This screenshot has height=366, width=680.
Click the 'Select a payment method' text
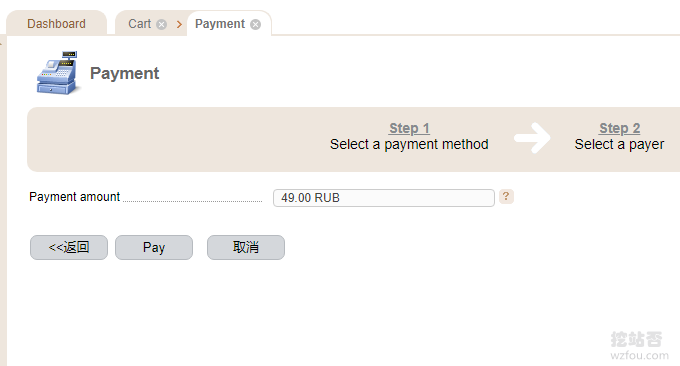[x=409, y=144]
